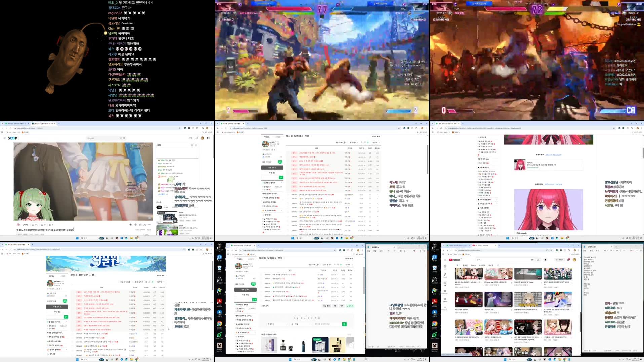The width and height of the screenshot is (644, 362).
Task: Open the '15개씩' dropdown in the bottom-left cafe page
Action: [160, 282]
